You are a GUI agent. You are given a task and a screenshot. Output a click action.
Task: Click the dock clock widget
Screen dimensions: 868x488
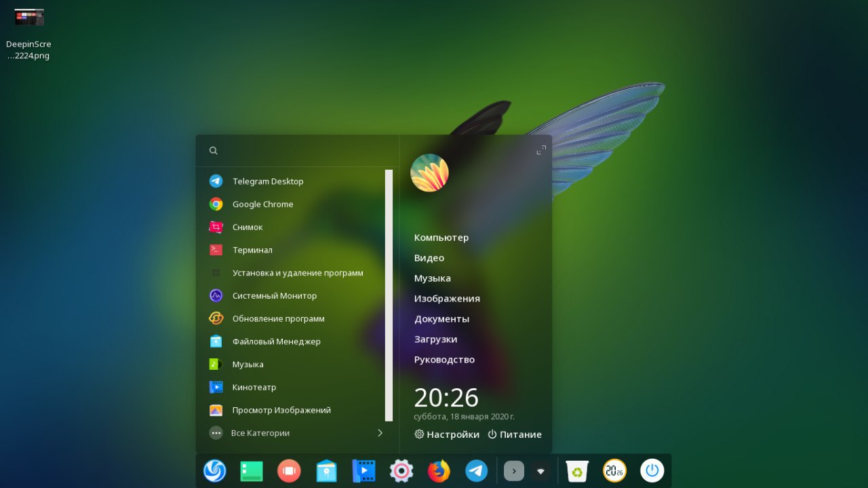614,470
